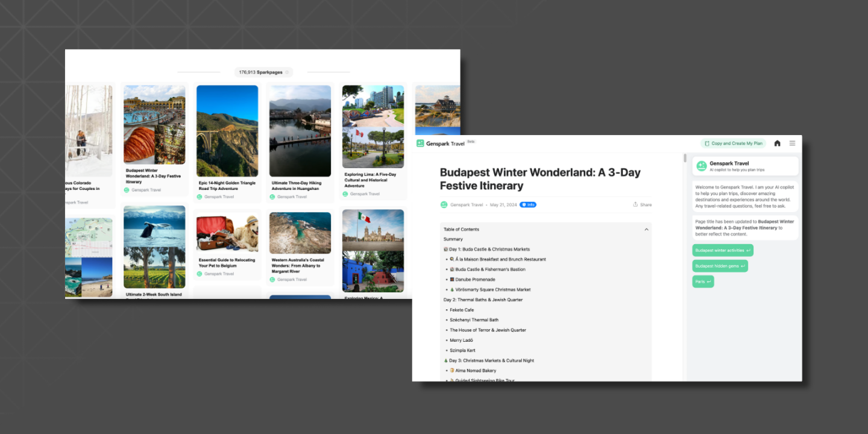Click the Welcome to Genspark Travel chat message

(x=745, y=196)
